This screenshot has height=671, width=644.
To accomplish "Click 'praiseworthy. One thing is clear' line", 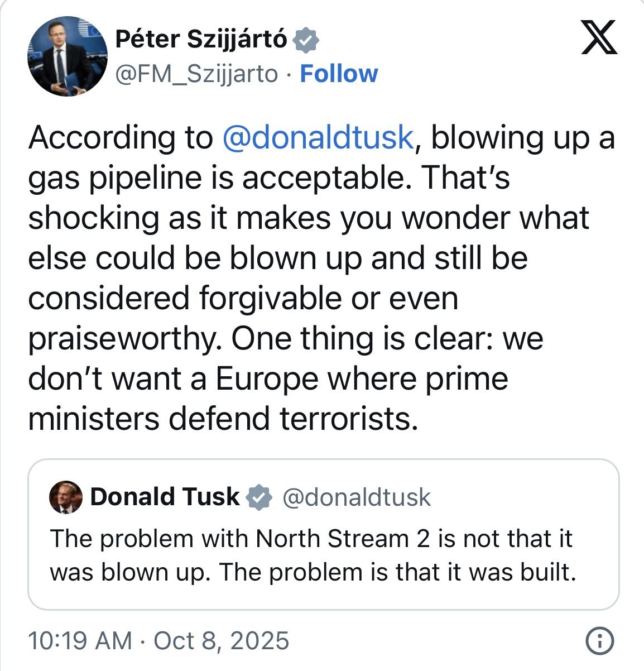I will tap(285, 338).
